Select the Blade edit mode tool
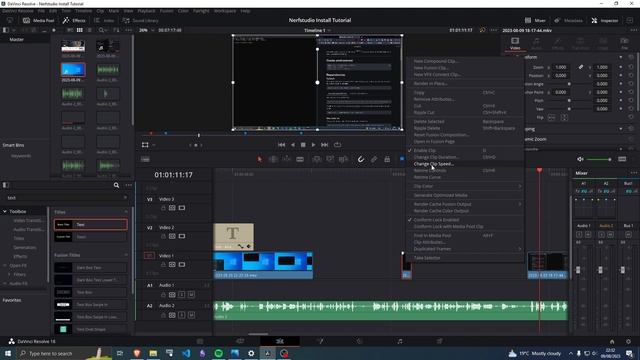Image resolution: width=640 pixels, height=360 pixels. coord(300,159)
